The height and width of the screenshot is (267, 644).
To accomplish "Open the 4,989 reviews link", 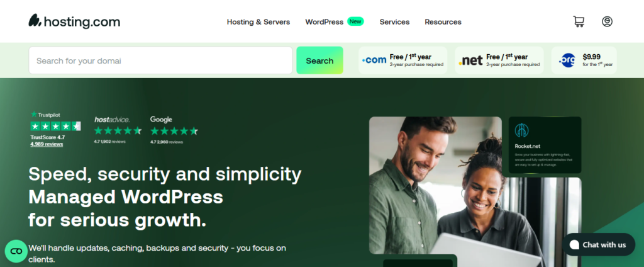I will [47, 144].
